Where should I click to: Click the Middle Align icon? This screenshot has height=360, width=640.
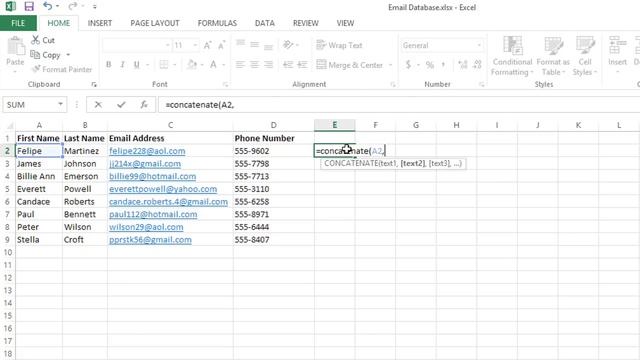point(254,44)
